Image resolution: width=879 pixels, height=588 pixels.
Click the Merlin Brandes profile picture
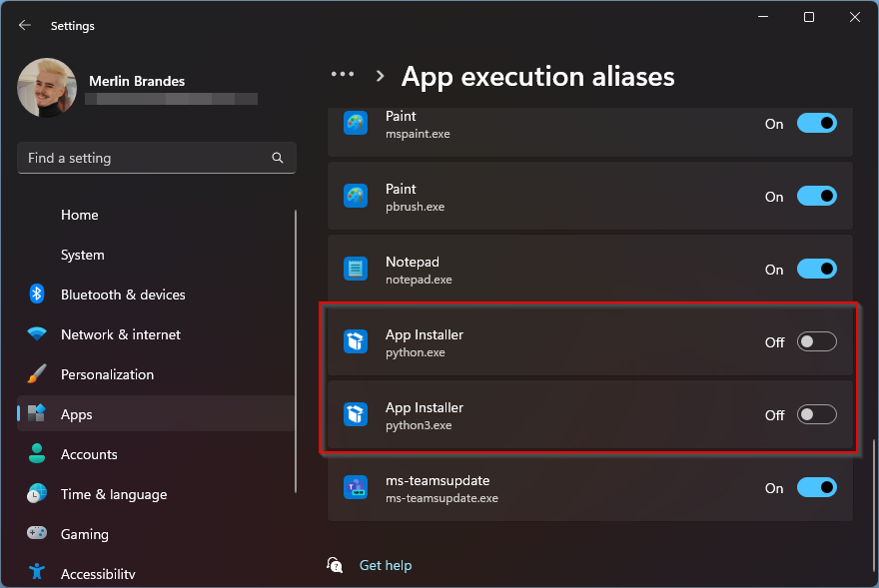(47, 88)
